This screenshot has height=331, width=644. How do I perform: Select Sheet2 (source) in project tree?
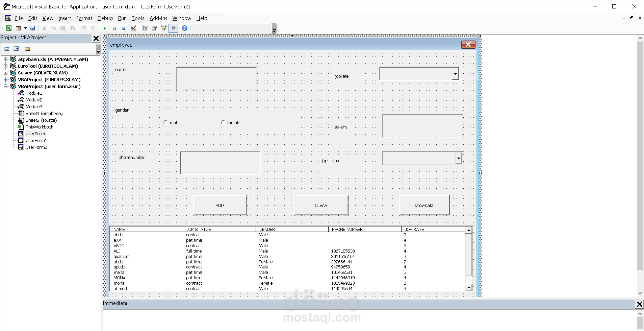click(41, 120)
